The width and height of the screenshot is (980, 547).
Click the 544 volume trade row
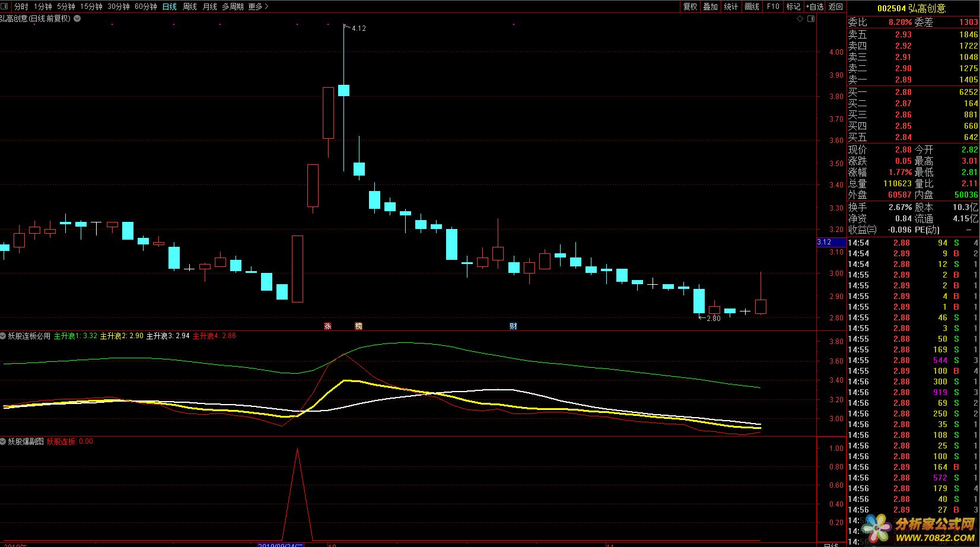[x=913, y=360]
